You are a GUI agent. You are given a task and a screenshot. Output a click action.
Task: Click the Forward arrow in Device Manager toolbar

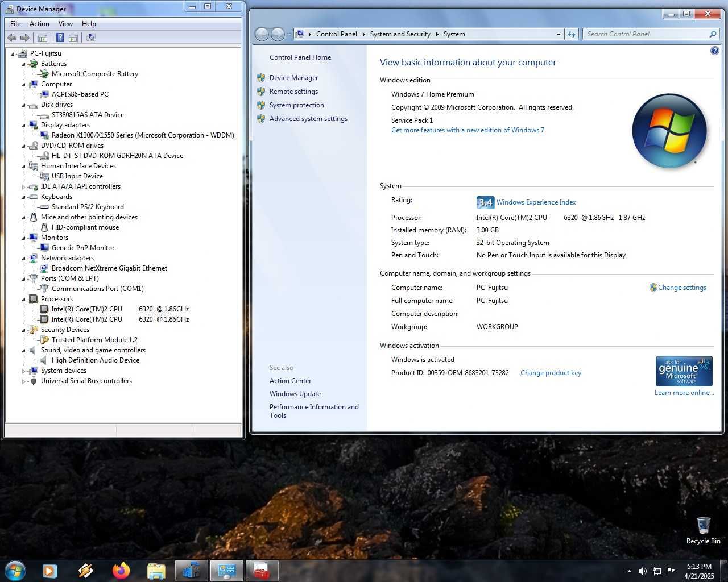pyautogui.click(x=24, y=38)
